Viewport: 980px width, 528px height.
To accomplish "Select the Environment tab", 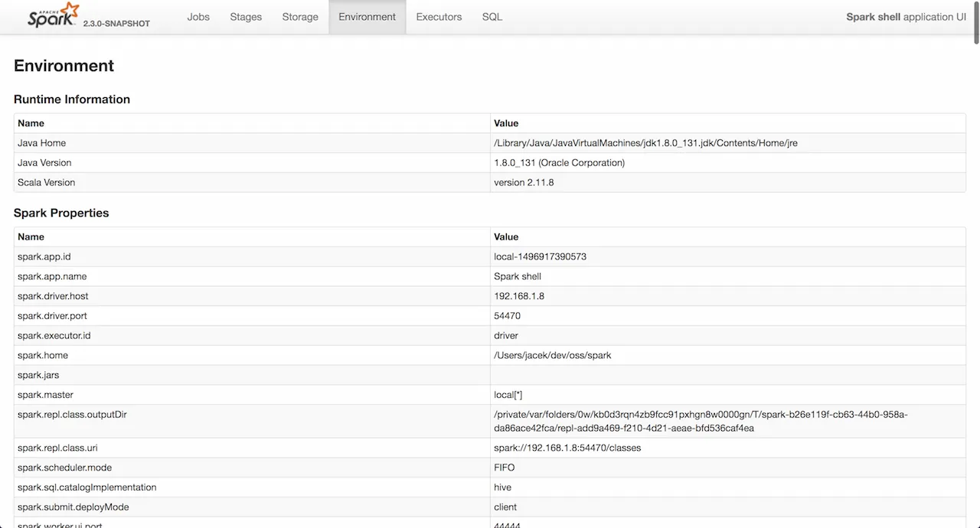I will pyautogui.click(x=367, y=17).
